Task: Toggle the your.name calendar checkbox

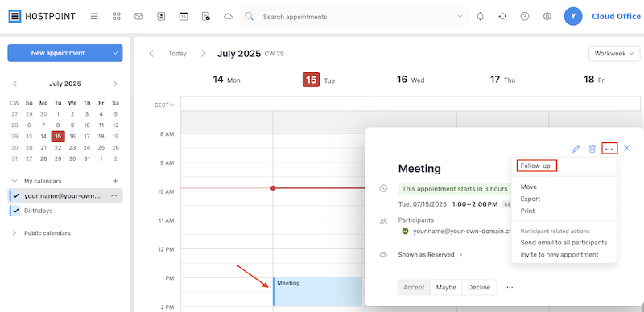Action: (15, 196)
